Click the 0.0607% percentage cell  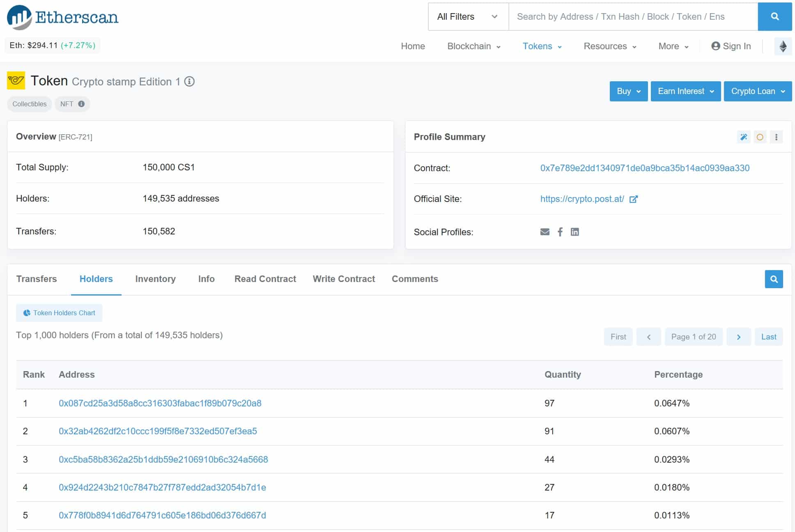point(672,431)
